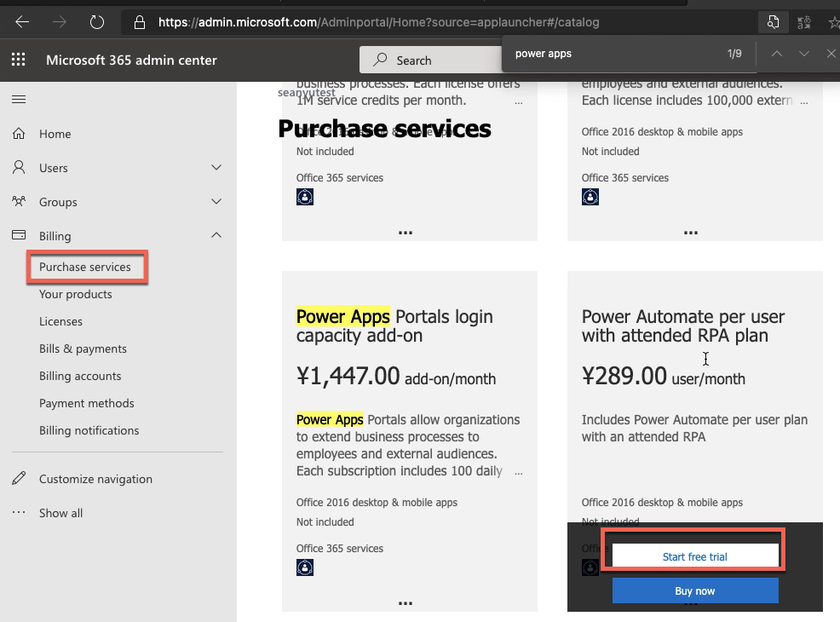Collapse the navigation hamburger menu
840x622 pixels.
(x=19, y=99)
